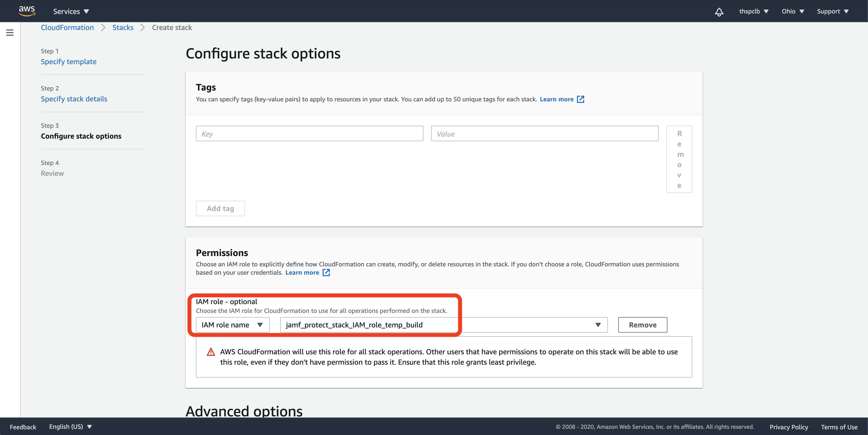This screenshot has height=435, width=868.
Task: Click the Remove IAM role button
Action: [x=643, y=325]
